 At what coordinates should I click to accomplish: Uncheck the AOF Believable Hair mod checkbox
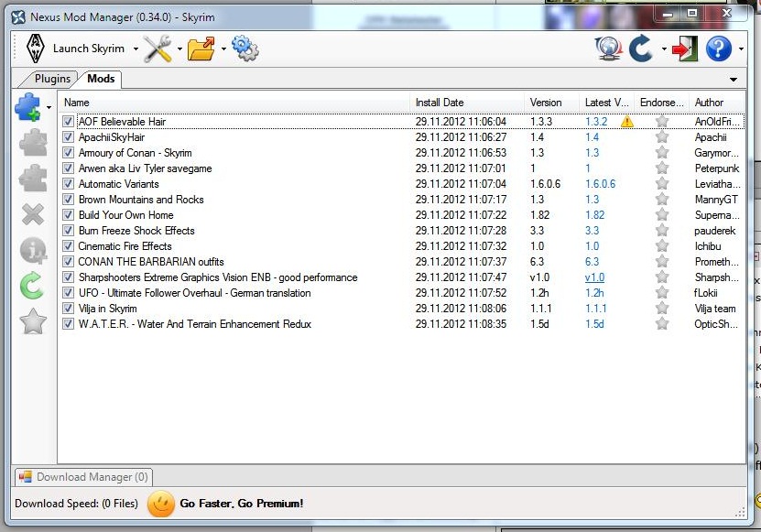[69, 122]
